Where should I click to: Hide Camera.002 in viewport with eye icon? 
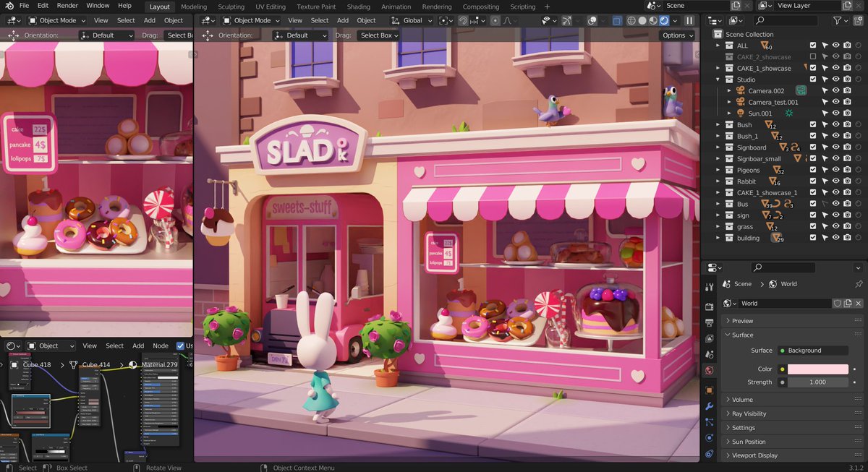(x=836, y=90)
